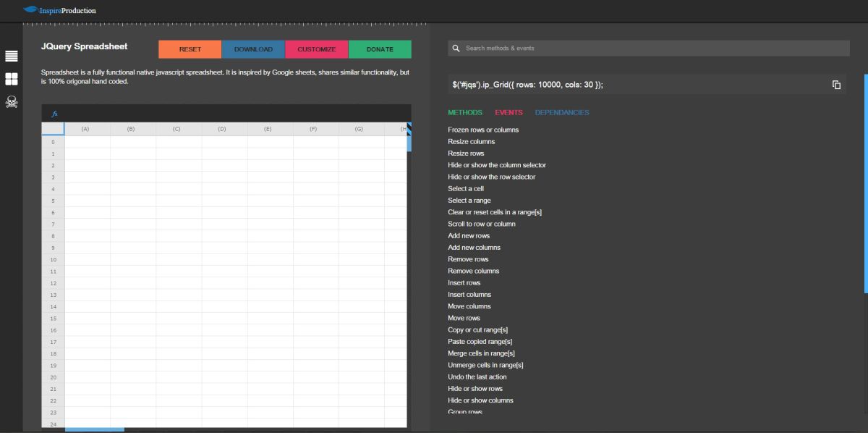
Task: Open the DEPENDANCIES tab
Action: (562, 112)
